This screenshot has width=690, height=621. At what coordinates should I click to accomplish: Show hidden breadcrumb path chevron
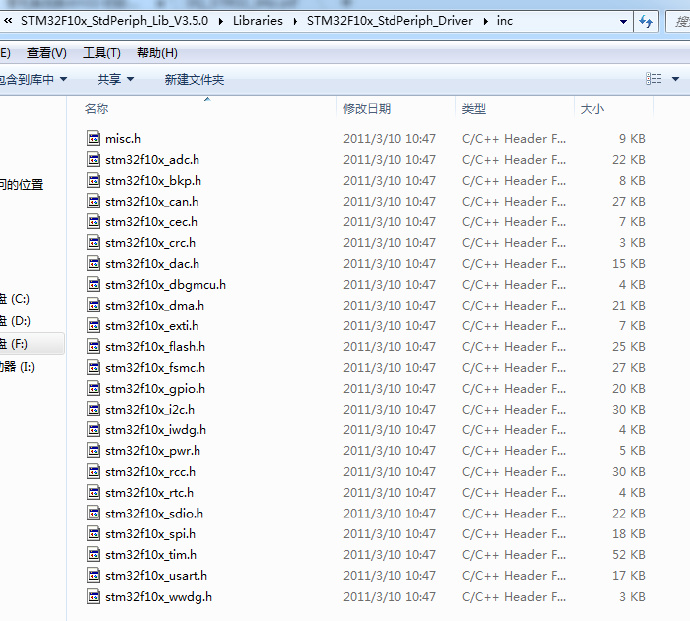pos(8,21)
